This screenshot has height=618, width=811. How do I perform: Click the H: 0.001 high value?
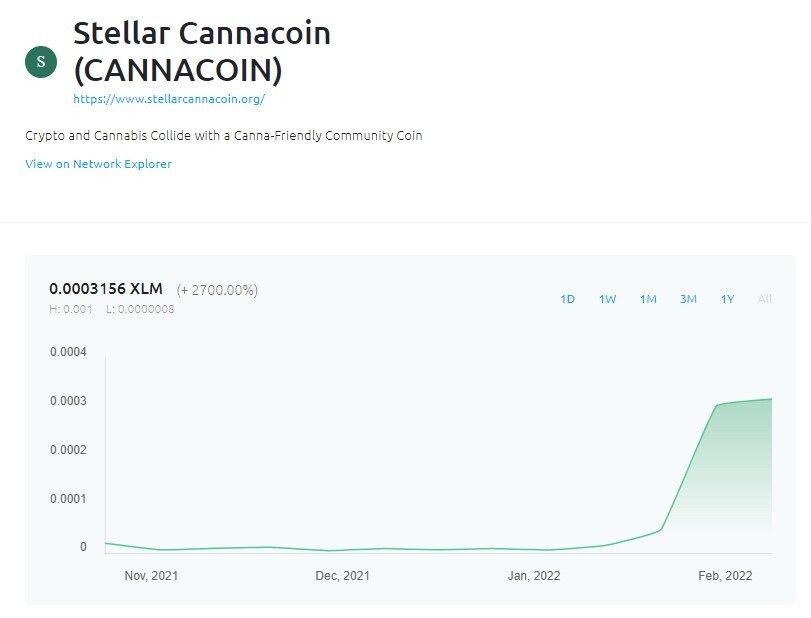71,309
